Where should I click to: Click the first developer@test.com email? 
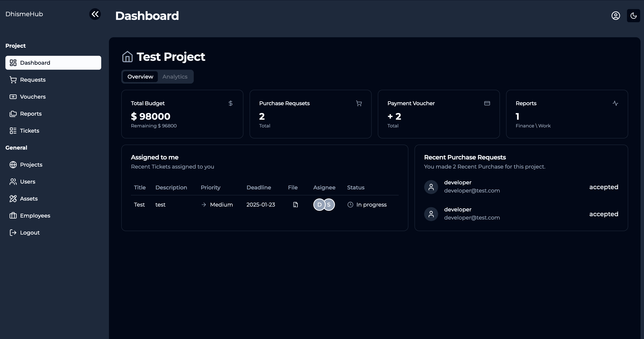[472, 191]
